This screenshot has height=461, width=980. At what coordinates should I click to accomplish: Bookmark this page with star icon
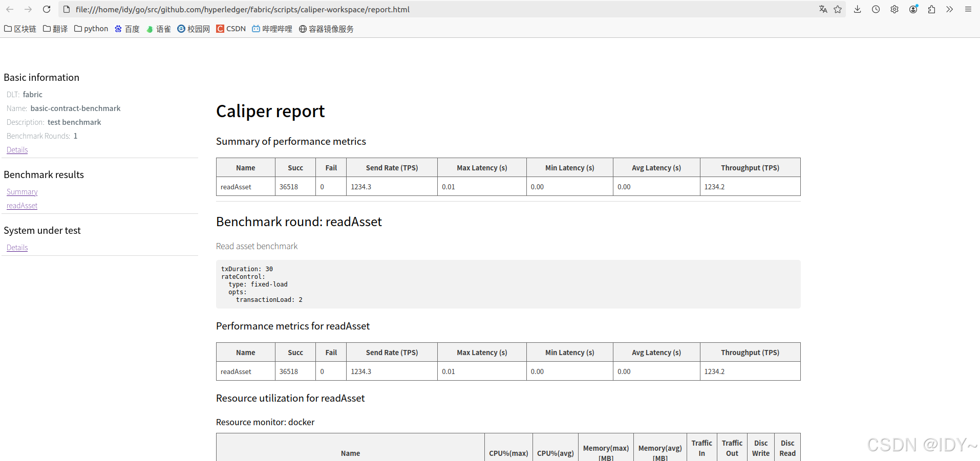click(838, 9)
